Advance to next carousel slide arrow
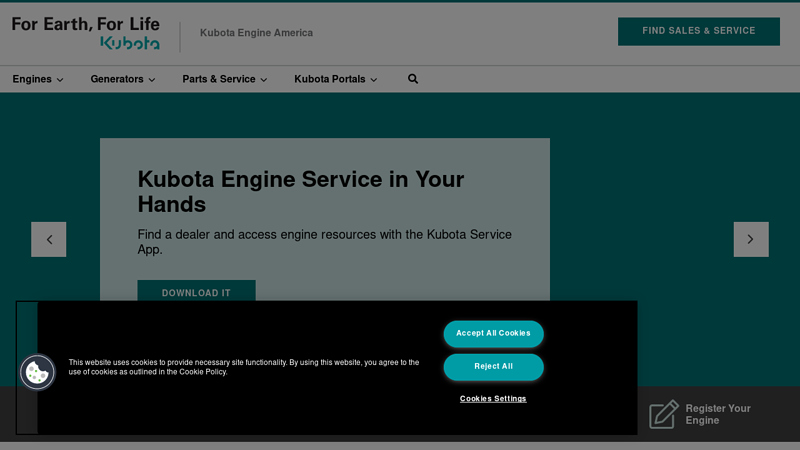Viewport: 800px width, 450px height. 751,239
